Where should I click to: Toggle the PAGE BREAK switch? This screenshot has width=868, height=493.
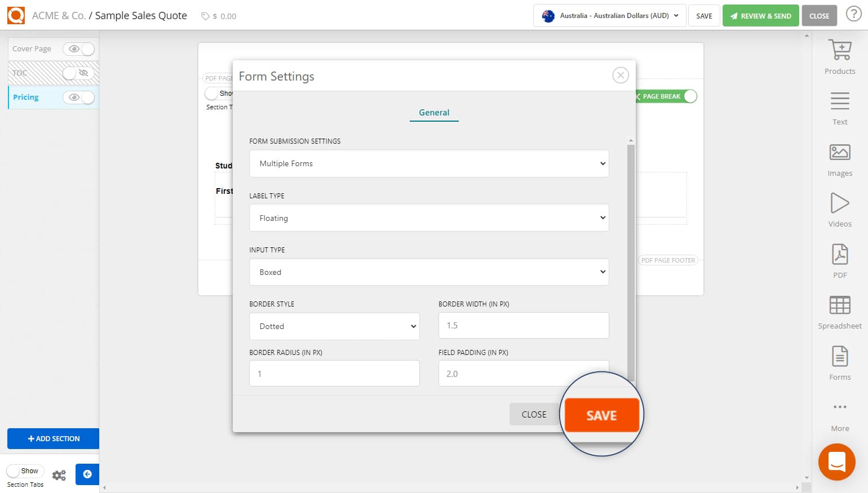pyautogui.click(x=689, y=96)
